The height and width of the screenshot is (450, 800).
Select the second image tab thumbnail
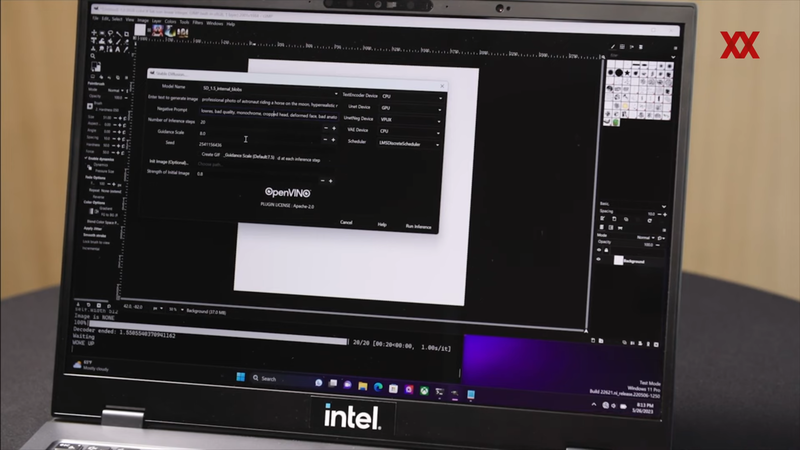tap(157, 31)
